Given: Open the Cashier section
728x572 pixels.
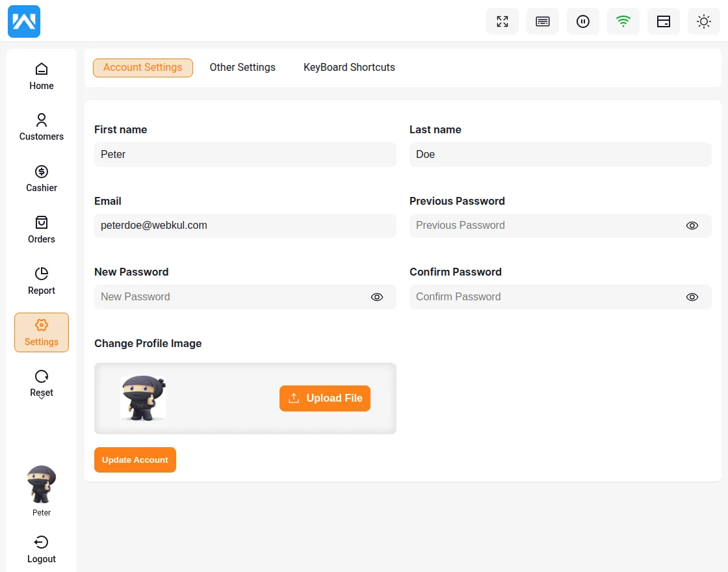Looking at the screenshot, I should (42, 178).
